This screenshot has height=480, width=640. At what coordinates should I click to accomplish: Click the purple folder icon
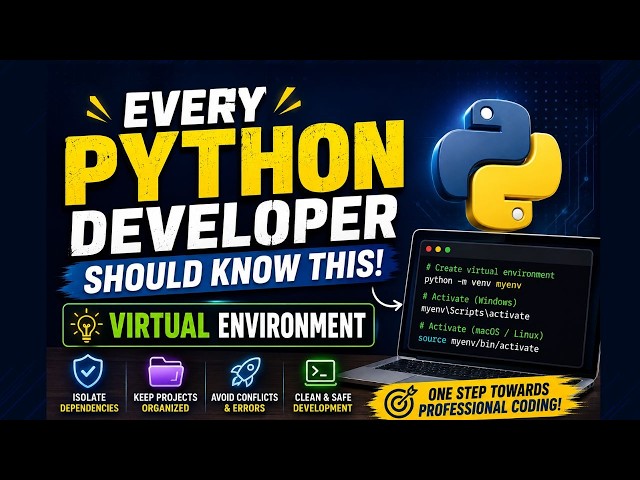[166, 371]
